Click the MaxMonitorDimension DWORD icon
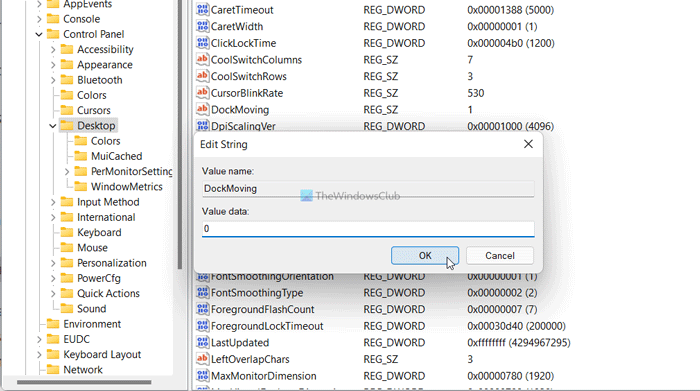 tap(202, 376)
